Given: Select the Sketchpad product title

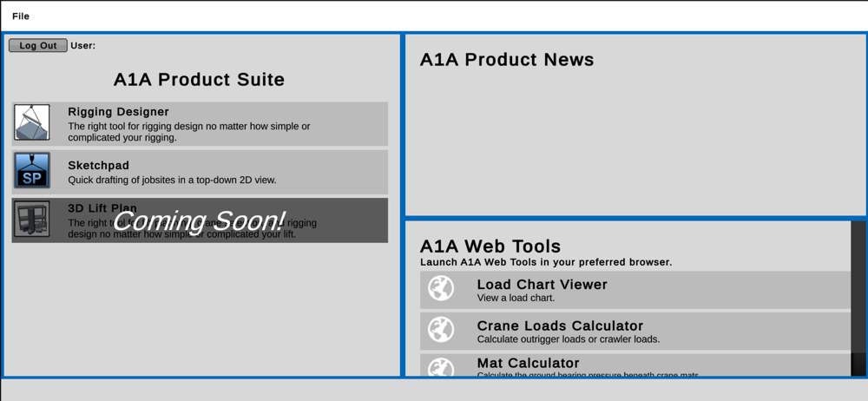Looking at the screenshot, I should pos(99,166).
